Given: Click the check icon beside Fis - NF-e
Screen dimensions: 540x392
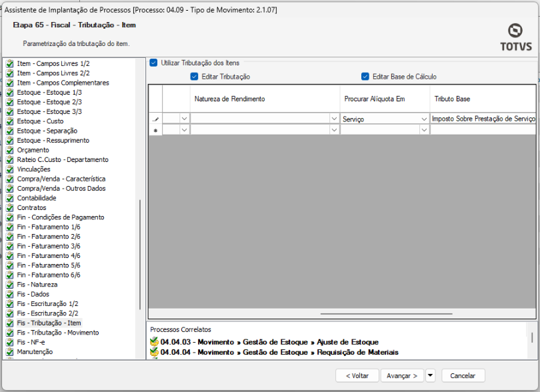Looking at the screenshot, I should click(x=9, y=343).
